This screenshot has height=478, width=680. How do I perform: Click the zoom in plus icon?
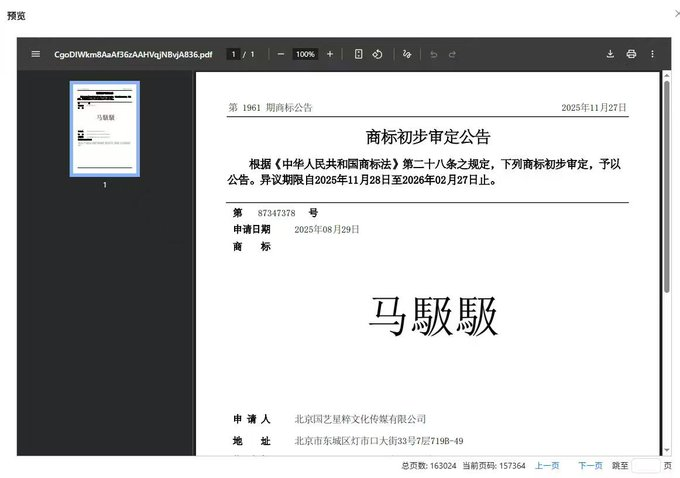pyautogui.click(x=330, y=54)
